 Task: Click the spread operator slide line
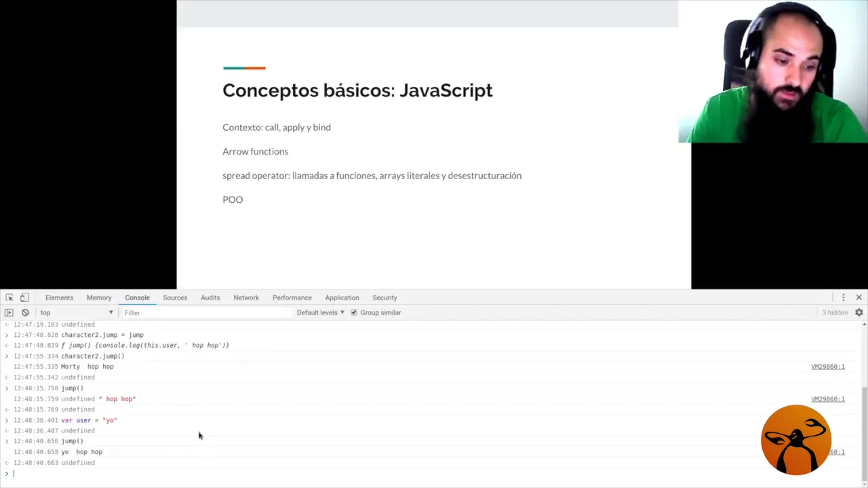(x=372, y=176)
